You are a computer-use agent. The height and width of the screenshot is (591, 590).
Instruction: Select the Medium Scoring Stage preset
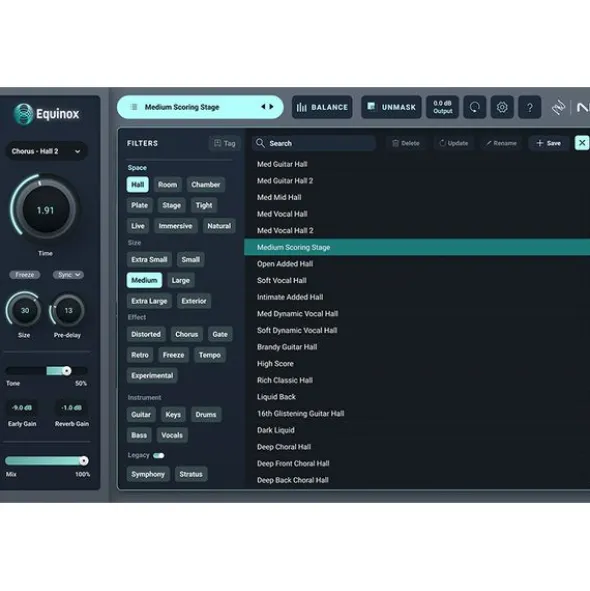(x=417, y=247)
